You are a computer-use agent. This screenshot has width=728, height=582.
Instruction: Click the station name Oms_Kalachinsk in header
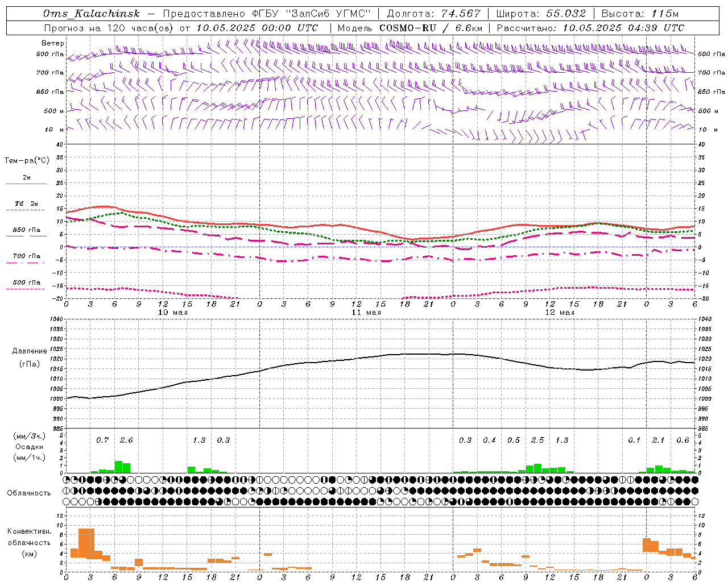click(92, 14)
